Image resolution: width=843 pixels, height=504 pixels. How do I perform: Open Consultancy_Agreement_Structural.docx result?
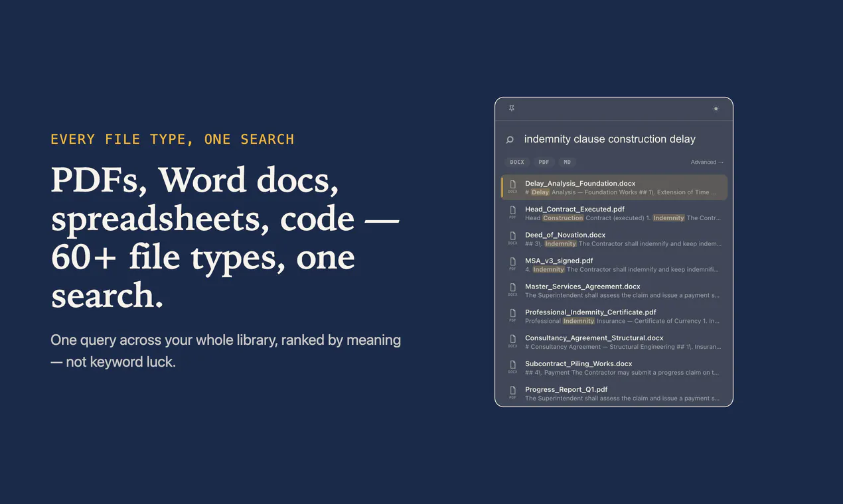pyautogui.click(x=614, y=342)
